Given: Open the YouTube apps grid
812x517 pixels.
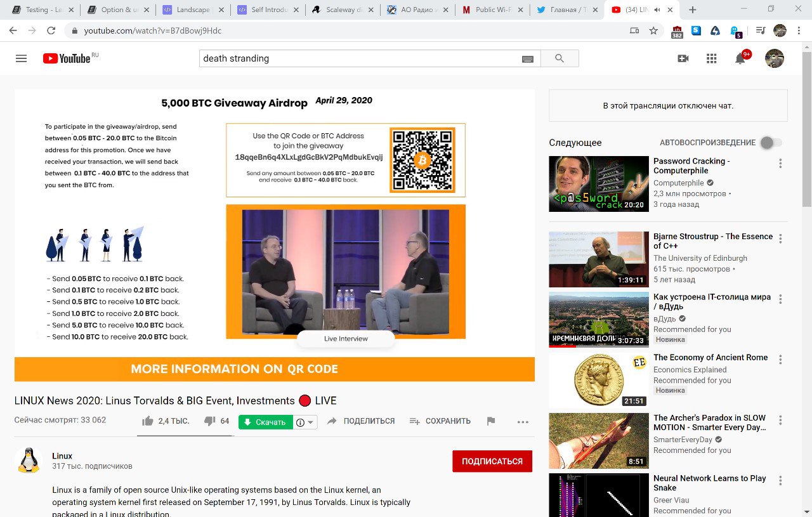Looking at the screenshot, I should pos(711,58).
